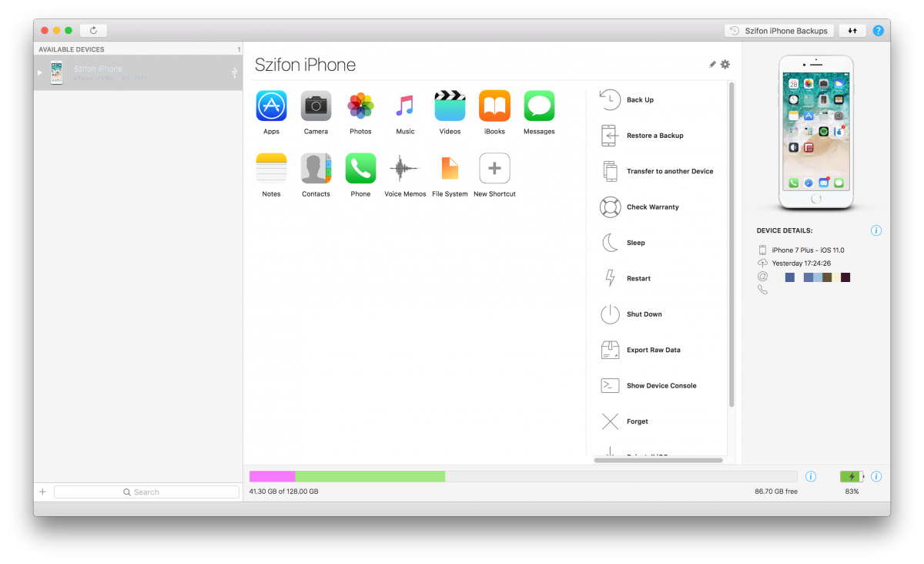The height and width of the screenshot is (564, 924).
Task: Open the Videos section
Action: point(450,106)
